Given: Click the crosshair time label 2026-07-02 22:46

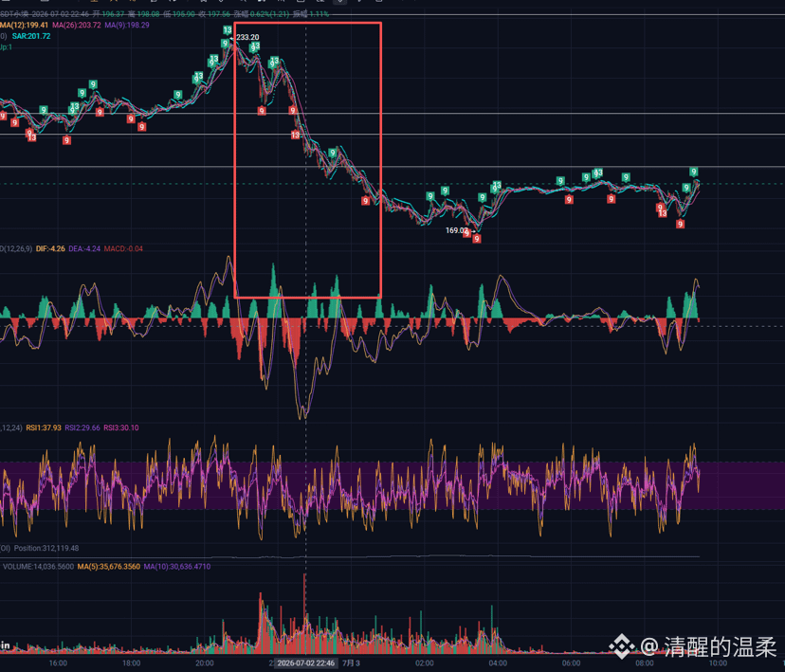Looking at the screenshot, I should [306, 663].
